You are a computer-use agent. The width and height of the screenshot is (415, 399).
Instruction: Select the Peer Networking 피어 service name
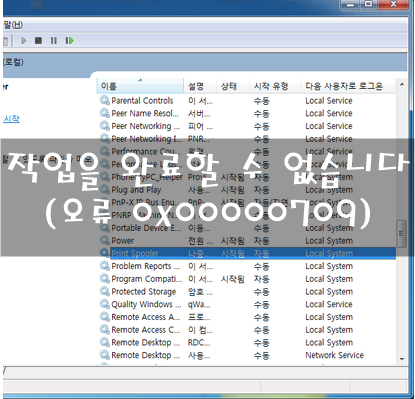pos(145,126)
